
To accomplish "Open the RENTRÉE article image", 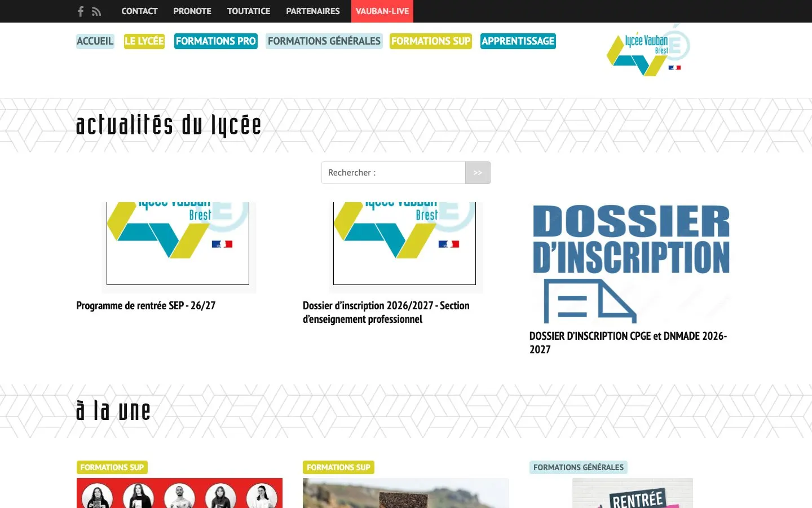I will 633,493.
